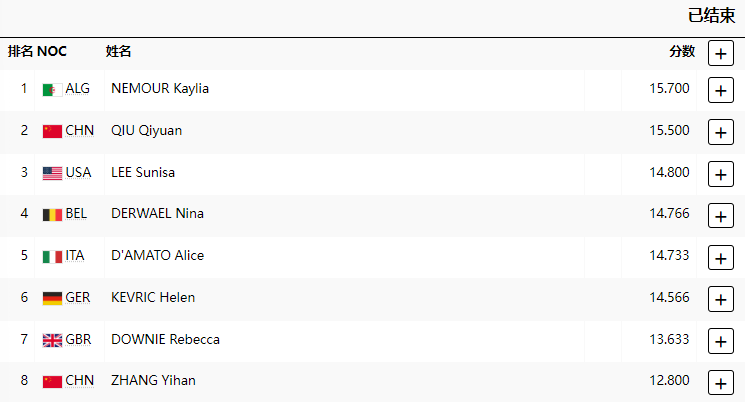Click the Algeria flag icon
745x402 pixels.
click(52, 89)
